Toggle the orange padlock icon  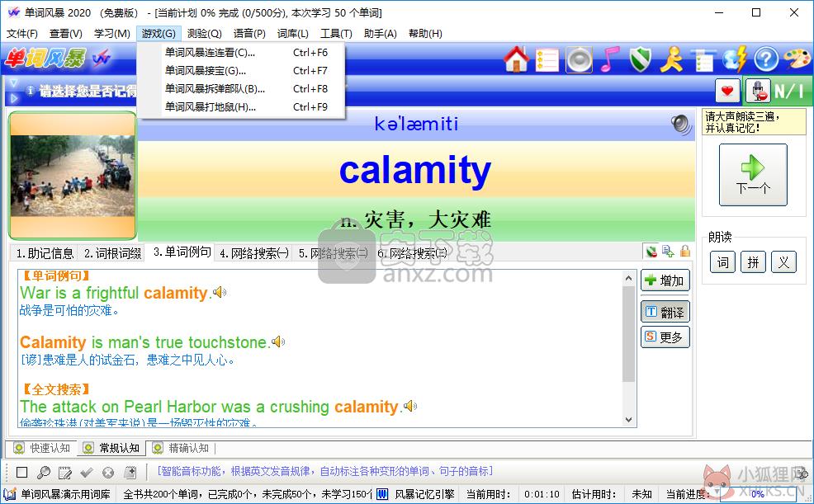point(685,251)
